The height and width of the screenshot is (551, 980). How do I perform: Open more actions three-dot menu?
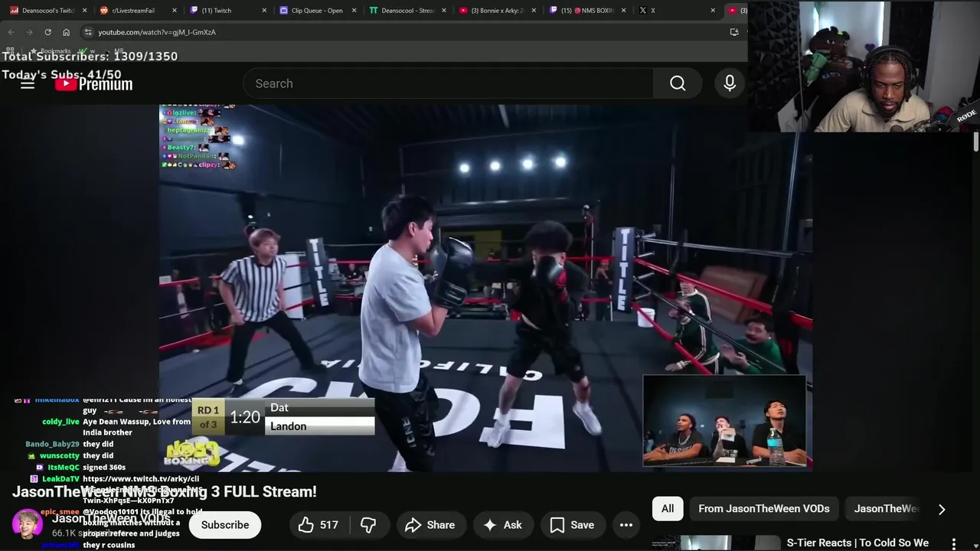626,525
